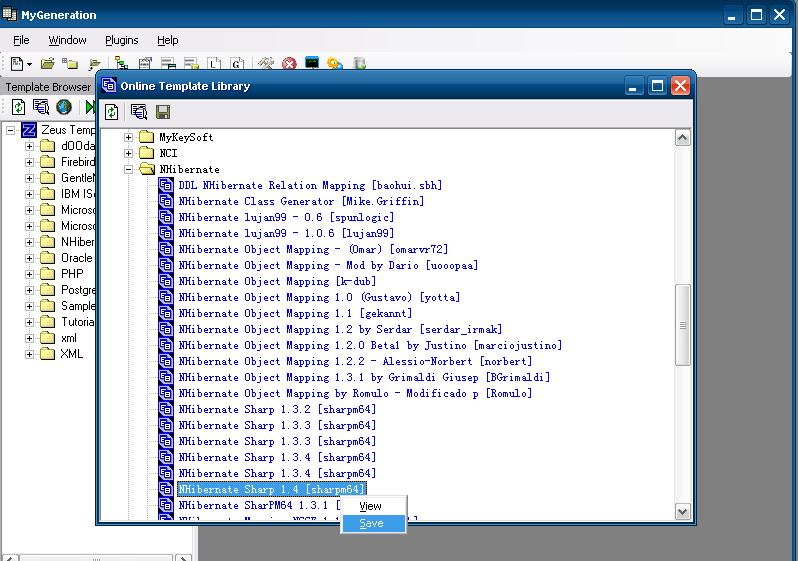Click the MyMeta browser tree icon
Screen dimensions: 798x561
tap(121, 64)
